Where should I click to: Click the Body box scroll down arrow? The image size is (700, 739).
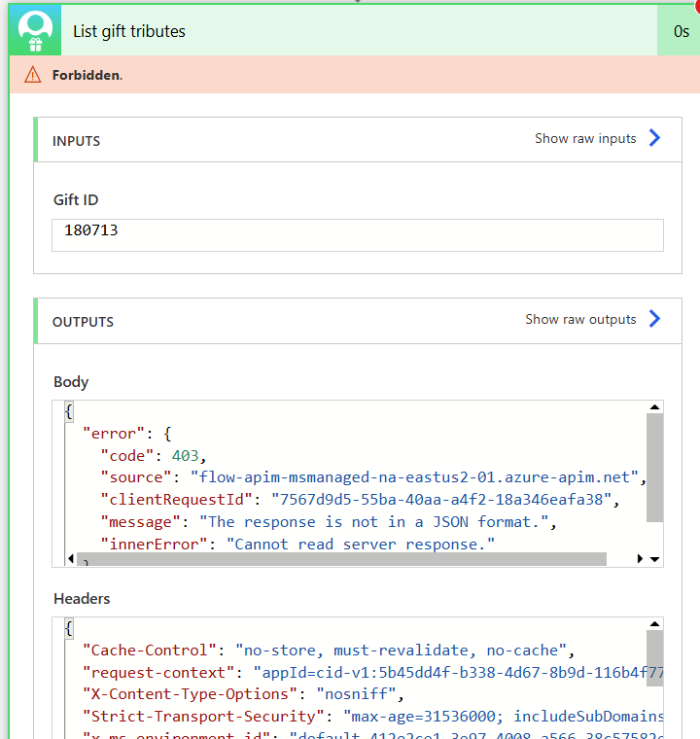pyautogui.click(x=654, y=559)
